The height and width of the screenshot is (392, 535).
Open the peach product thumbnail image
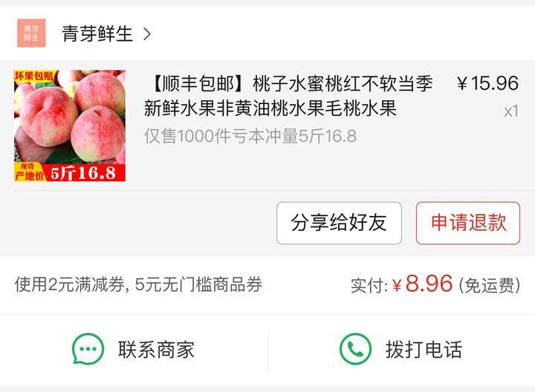click(70, 125)
